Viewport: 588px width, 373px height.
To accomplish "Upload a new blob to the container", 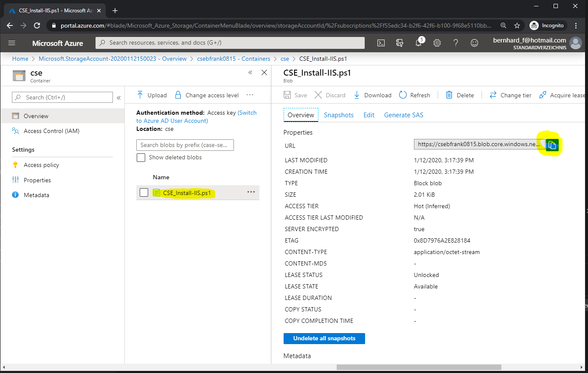I will pyautogui.click(x=151, y=95).
